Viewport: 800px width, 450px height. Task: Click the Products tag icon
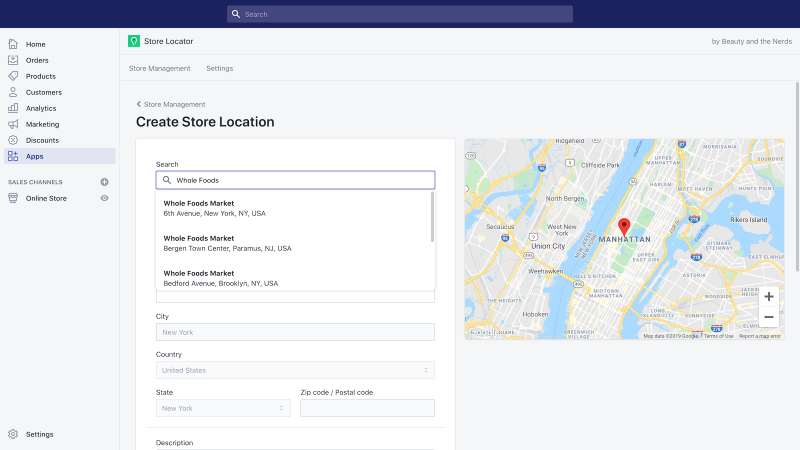[x=13, y=76]
